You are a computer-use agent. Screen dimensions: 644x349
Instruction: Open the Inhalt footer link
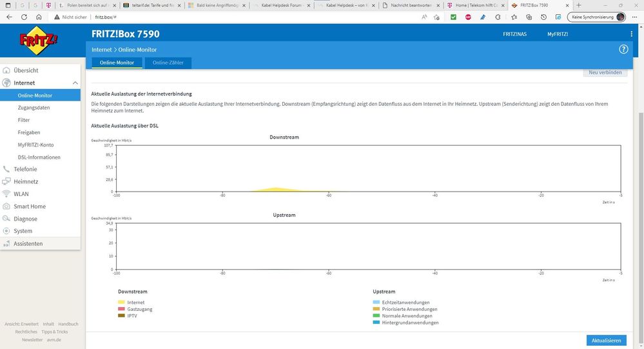point(48,324)
